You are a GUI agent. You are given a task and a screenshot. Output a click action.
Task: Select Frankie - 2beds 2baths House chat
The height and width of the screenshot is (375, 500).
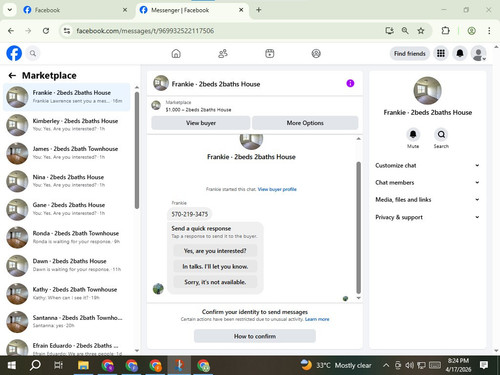tap(67, 97)
